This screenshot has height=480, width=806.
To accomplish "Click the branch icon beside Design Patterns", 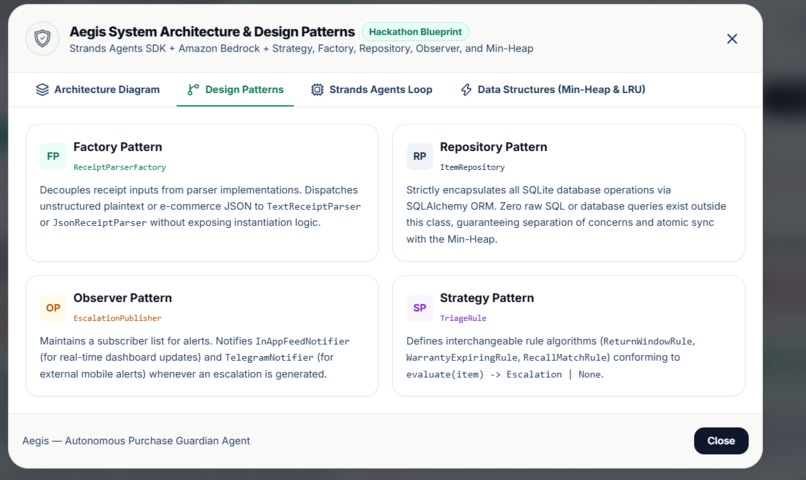I will [193, 89].
